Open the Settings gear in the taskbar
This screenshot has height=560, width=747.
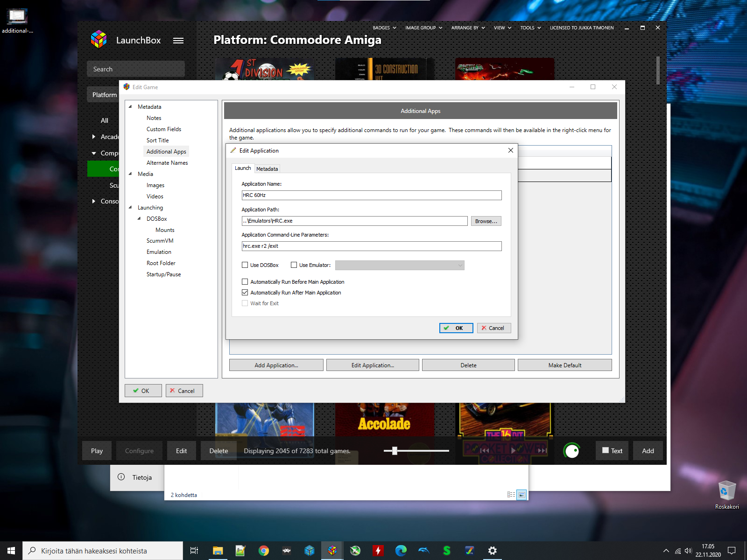coord(493,551)
